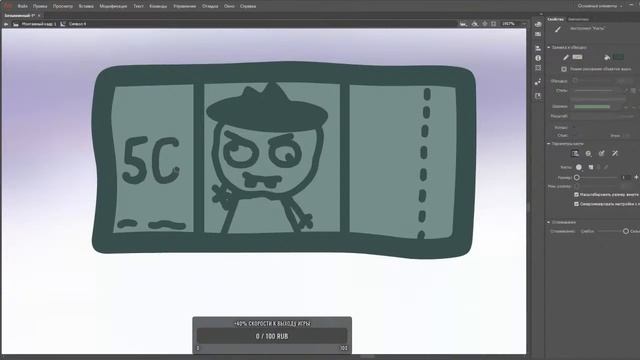Image resolution: width=640 pixels, height=360 pixels.
Task: Open the Правка menu
Action: 40,6
